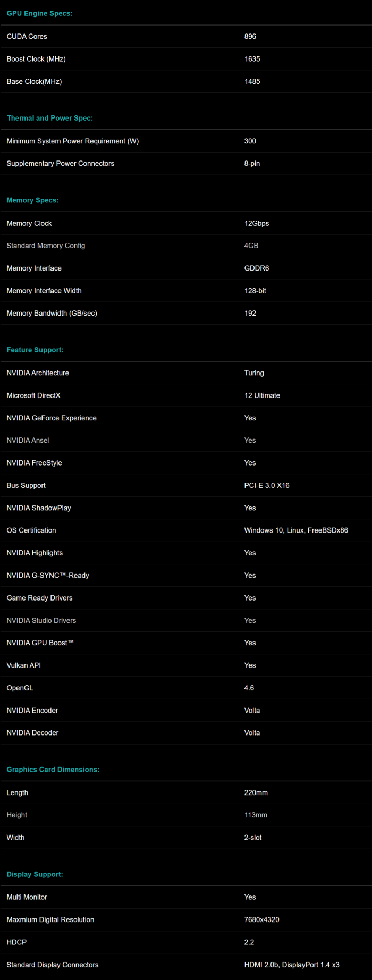Click the Length label
This screenshot has height=980, width=372.
pos(17,792)
